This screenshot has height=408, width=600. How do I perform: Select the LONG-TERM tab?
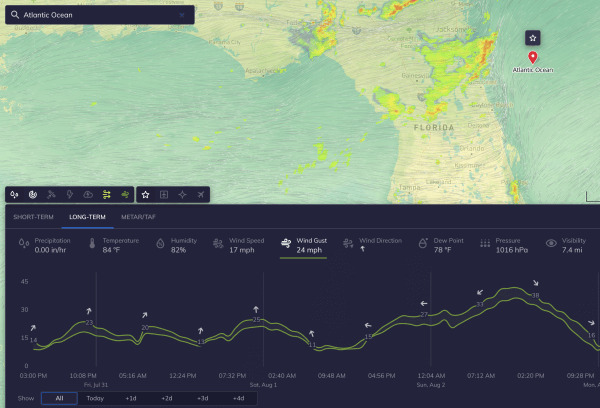87,217
